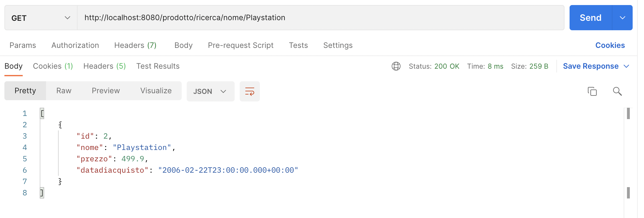The image size is (644, 218).
Task: Switch response view to Raw
Action: point(64,91)
